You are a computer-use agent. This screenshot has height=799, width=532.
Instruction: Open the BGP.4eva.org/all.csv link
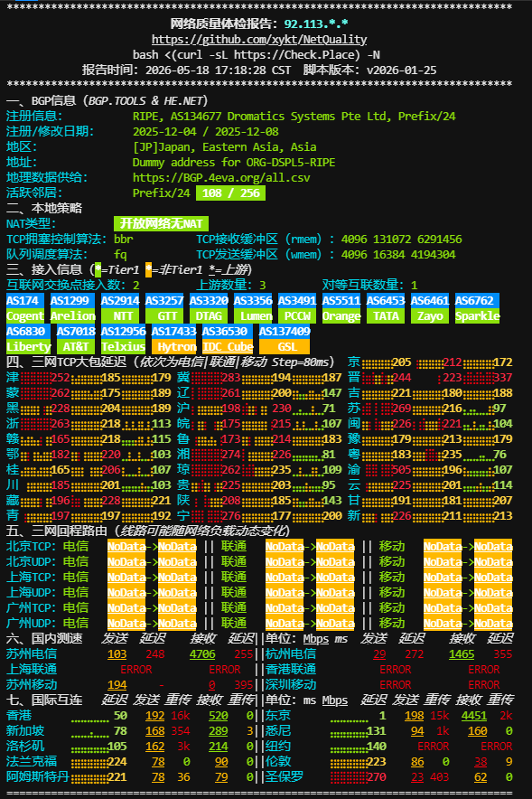[221, 177]
